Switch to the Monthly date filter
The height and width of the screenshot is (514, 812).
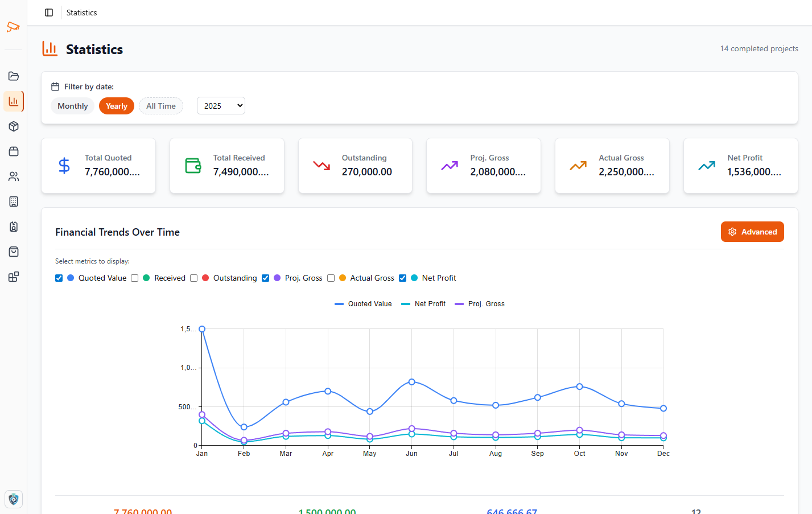pos(73,106)
